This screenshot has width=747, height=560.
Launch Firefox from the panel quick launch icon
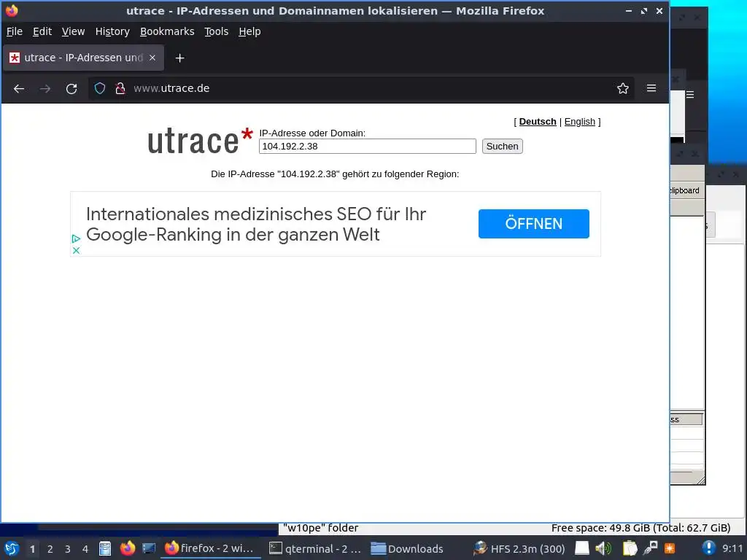coord(127,548)
